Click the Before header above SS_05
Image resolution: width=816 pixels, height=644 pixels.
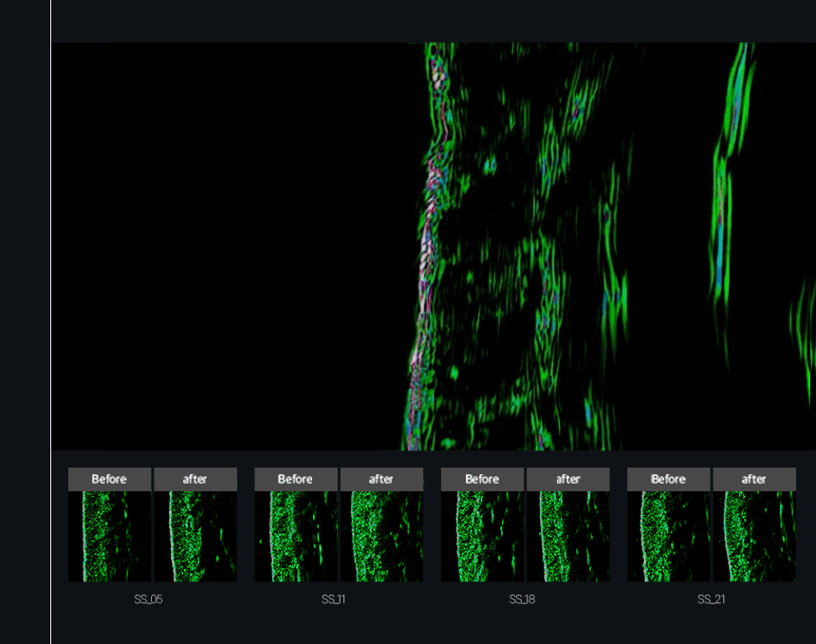[109, 479]
